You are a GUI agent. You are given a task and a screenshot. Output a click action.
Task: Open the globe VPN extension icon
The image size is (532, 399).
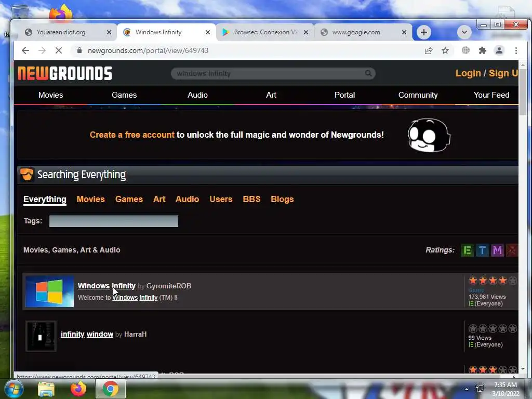[x=466, y=50]
